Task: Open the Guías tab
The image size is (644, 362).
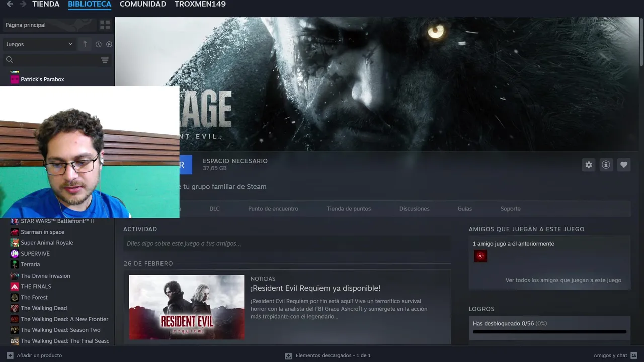Action: [x=465, y=209]
